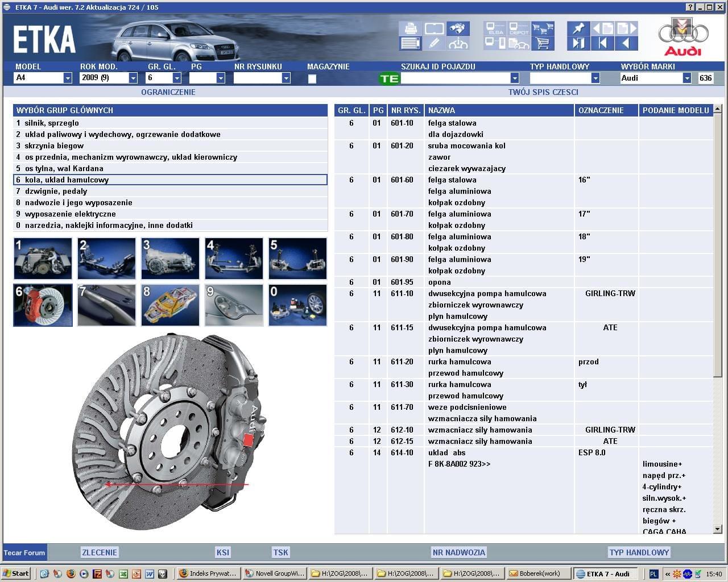Launch Excel from the quick launch bar
Screen dimensions: 728x582
123,573
